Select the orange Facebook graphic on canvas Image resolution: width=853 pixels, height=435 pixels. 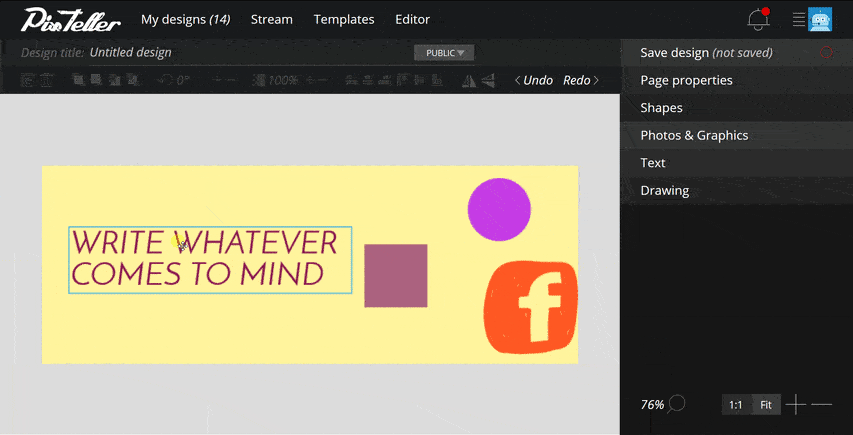pos(530,307)
